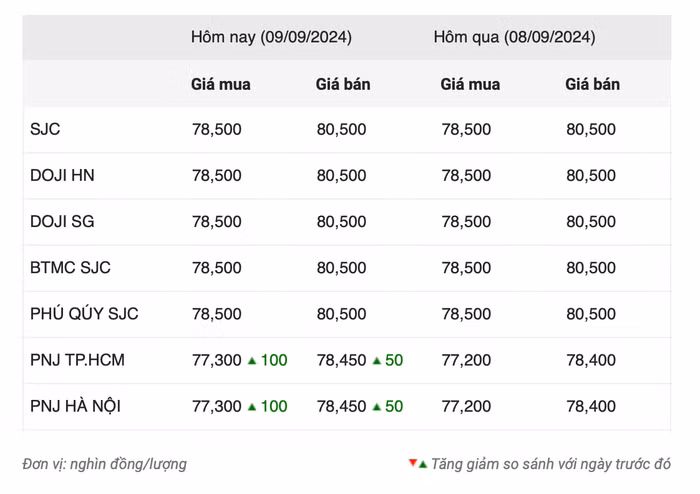Click today's "Giá mua" subheader
The width and height of the screenshot is (700, 494).
221,84
